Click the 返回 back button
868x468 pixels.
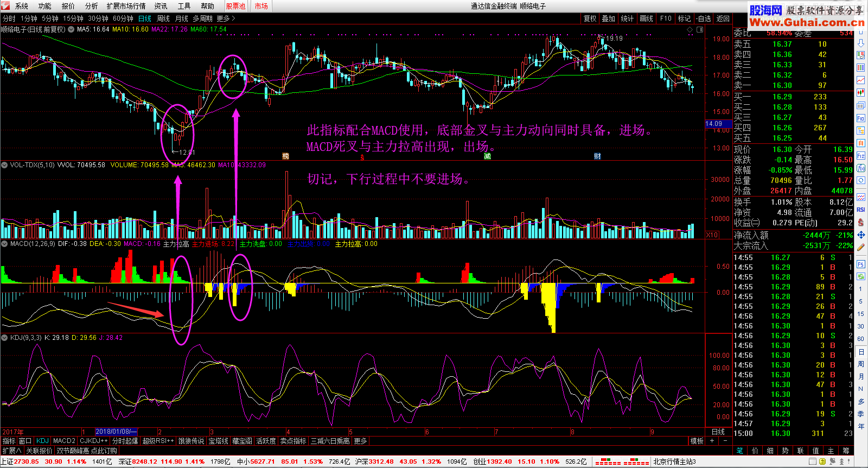pos(723,18)
